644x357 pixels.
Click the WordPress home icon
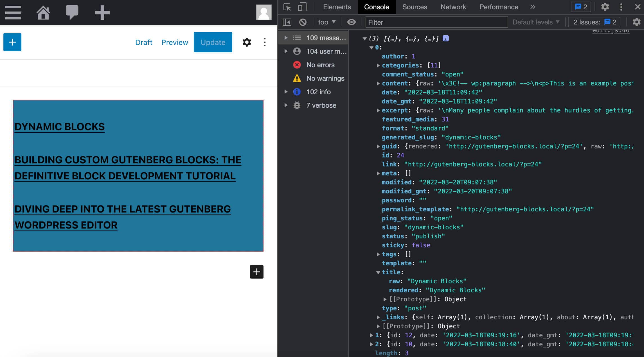(x=43, y=12)
